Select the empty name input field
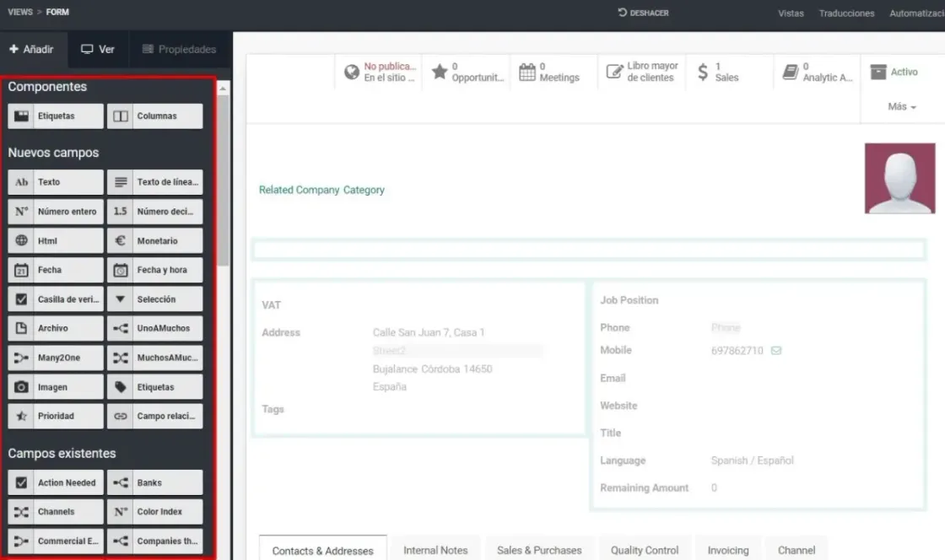 click(589, 250)
